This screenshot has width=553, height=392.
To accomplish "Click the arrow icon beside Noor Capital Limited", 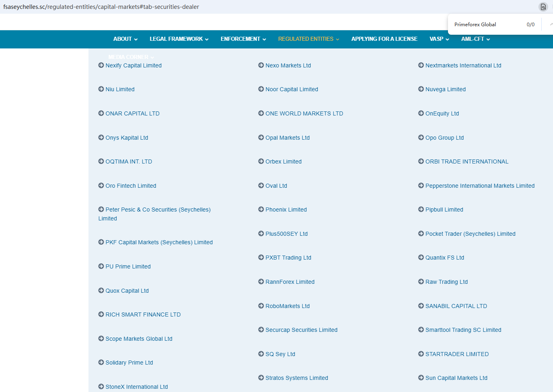I will (x=261, y=89).
